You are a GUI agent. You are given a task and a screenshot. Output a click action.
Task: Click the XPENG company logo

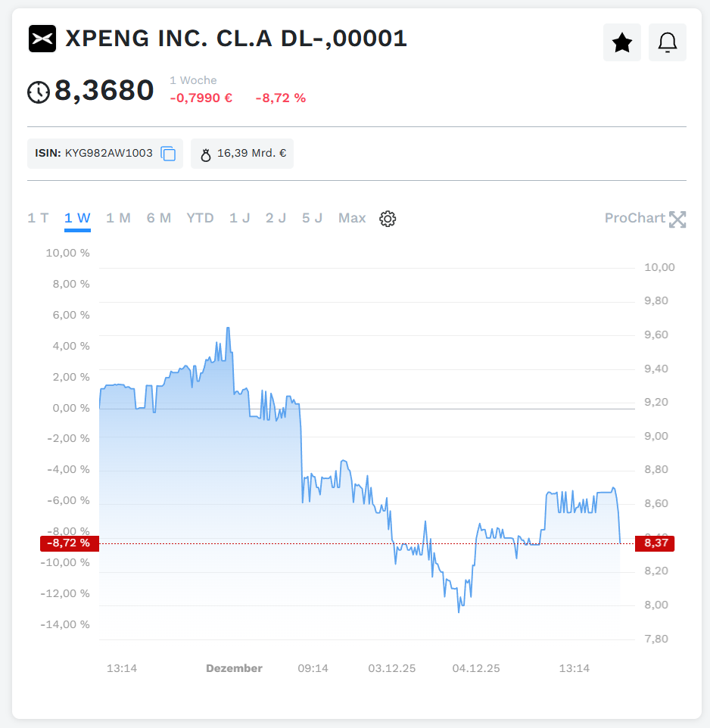click(x=42, y=39)
